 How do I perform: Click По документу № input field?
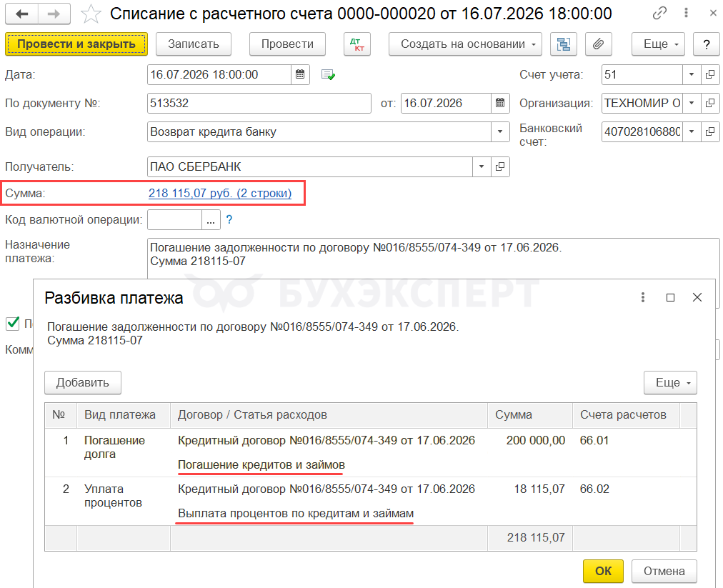click(x=259, y=104)
